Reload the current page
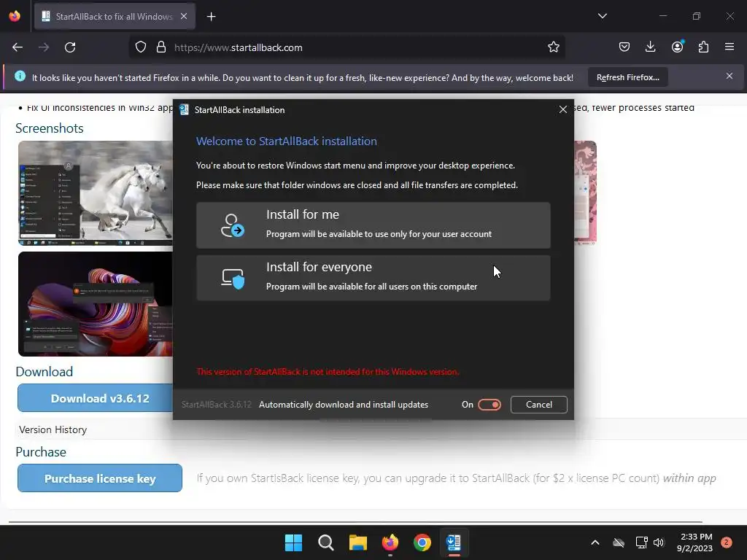 click(x=70, y=47)
